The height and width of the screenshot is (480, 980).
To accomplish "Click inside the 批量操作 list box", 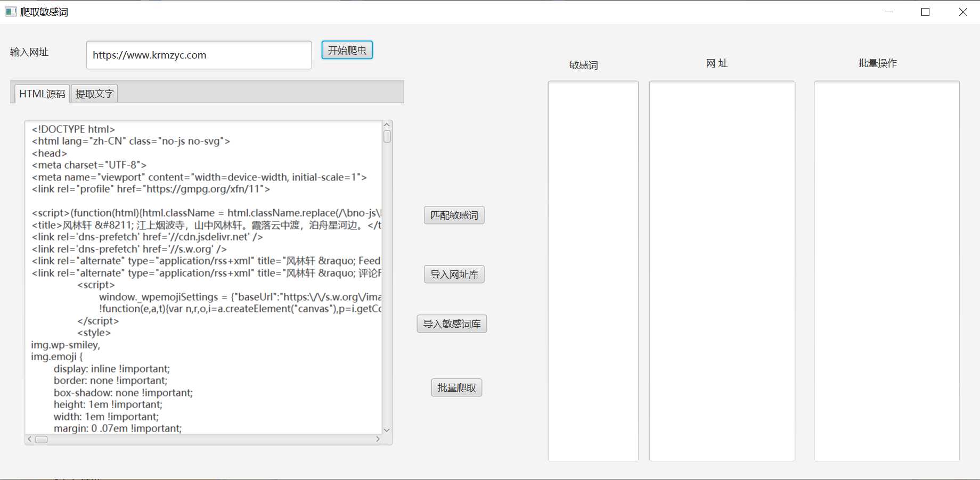I will 886,271.
